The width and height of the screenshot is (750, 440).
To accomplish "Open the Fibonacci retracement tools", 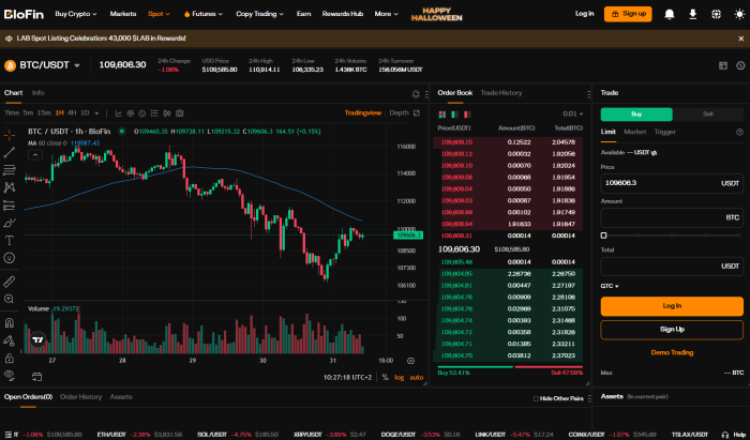I will (9, 170).
